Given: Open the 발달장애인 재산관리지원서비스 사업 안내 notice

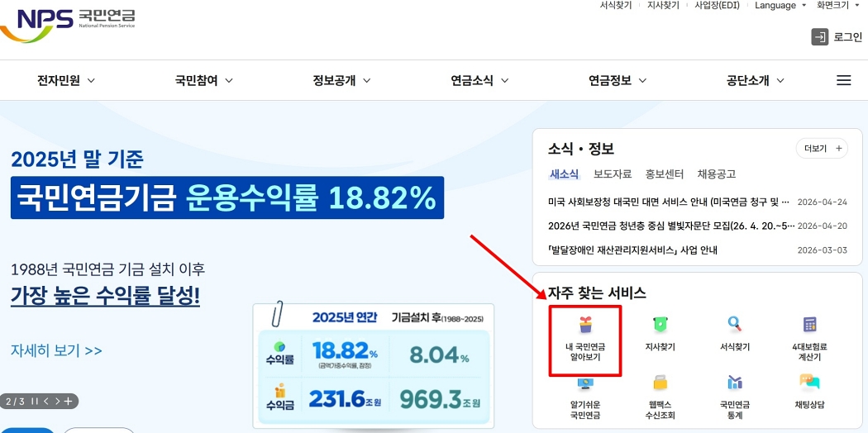Looking at the screenshot, I should point(632,250).
